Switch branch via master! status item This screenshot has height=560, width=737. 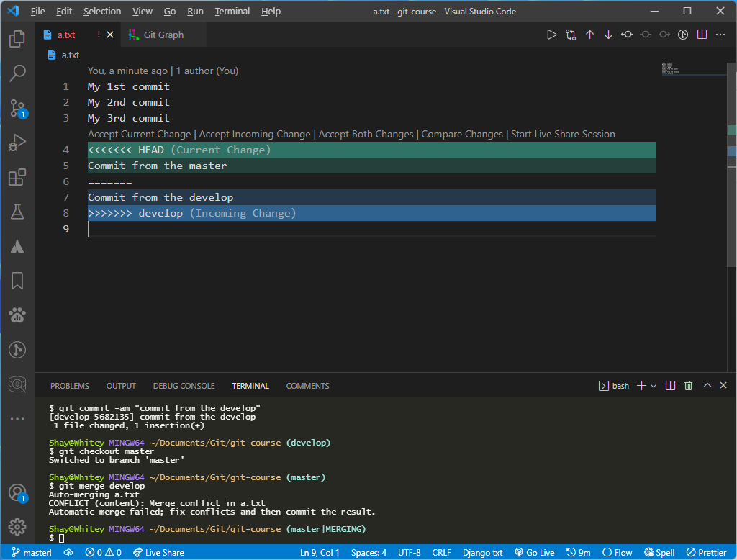[31, 553]
